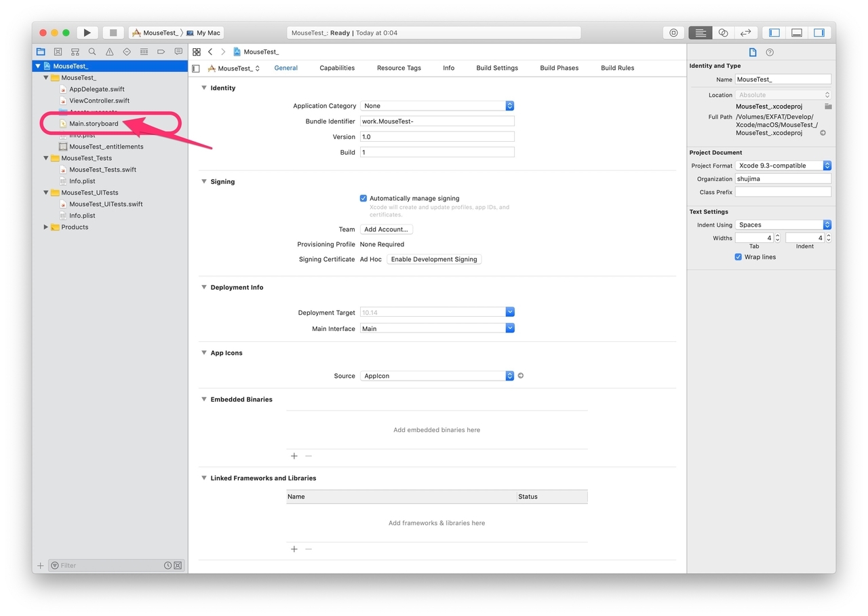
Task: Collapse the App Icons section
Action: 203,353
